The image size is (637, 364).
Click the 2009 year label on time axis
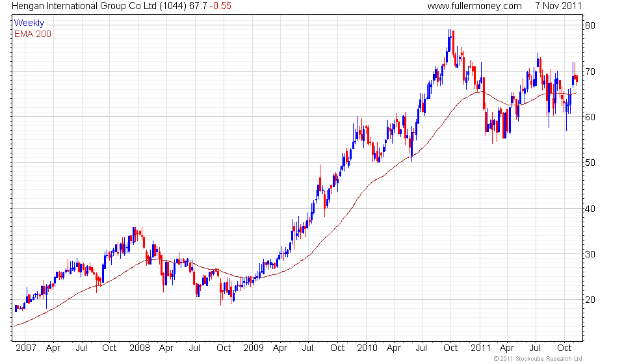(253, 348)
